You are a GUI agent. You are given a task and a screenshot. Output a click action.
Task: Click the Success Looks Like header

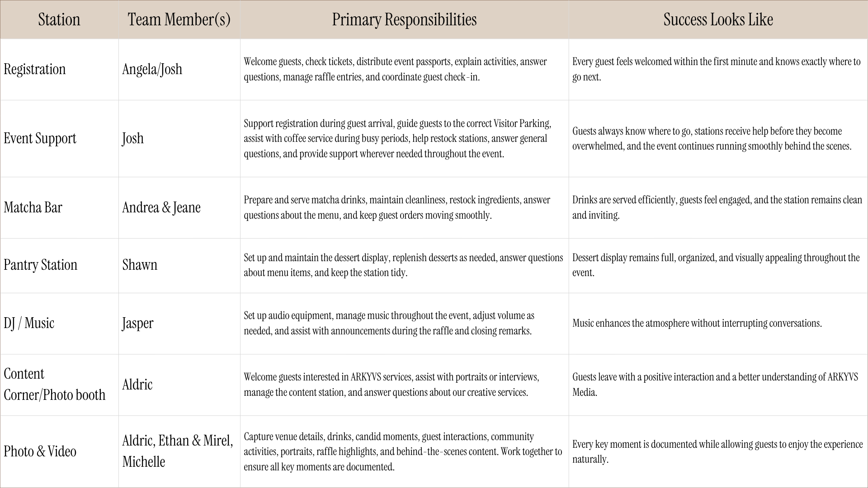pos(718,19)
